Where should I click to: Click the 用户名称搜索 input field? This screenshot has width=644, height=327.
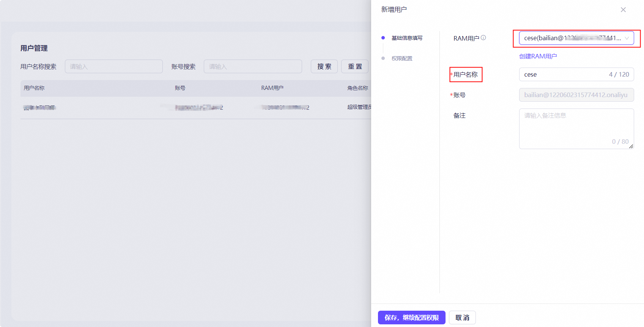point(114,66)
